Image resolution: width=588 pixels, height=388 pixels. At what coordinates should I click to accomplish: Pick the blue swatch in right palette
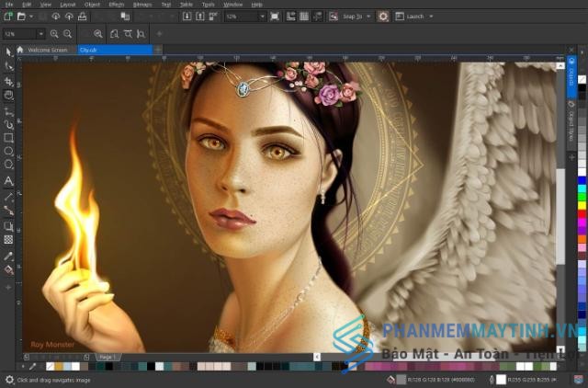[582, 180]
